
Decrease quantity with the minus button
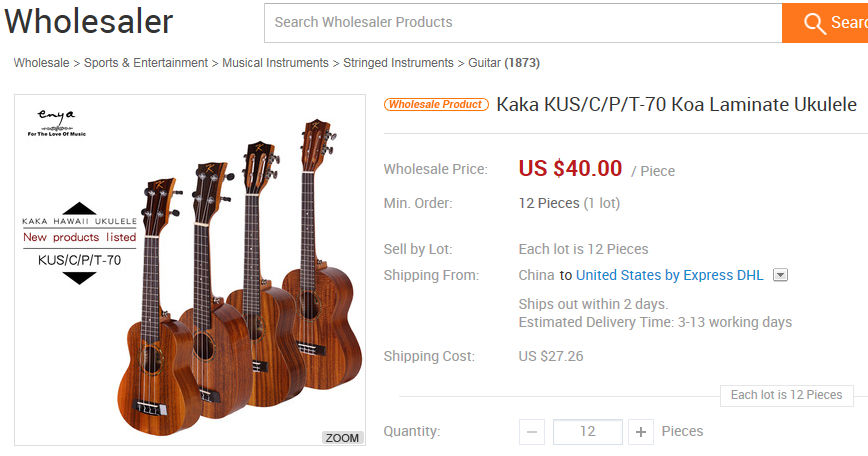pos(532,432)
